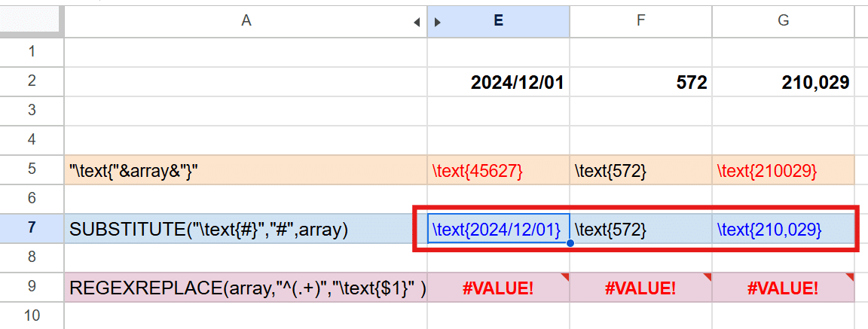
Task: Click cell containing 210,029
Action: [783, 82]
